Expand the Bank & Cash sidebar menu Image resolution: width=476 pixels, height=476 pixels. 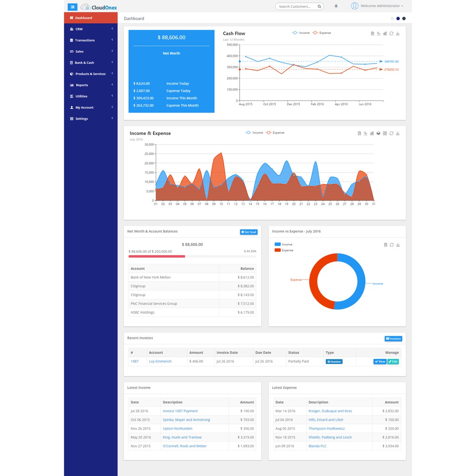[91, 63]
